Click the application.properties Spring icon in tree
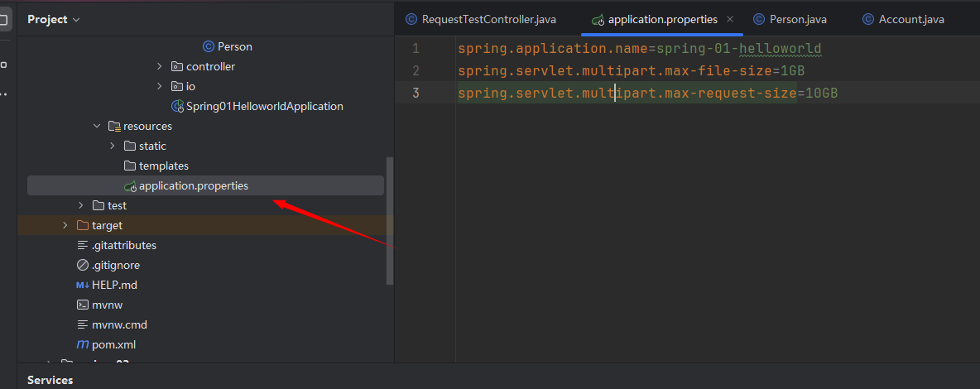Screen dimensions: 980x389 130,185
